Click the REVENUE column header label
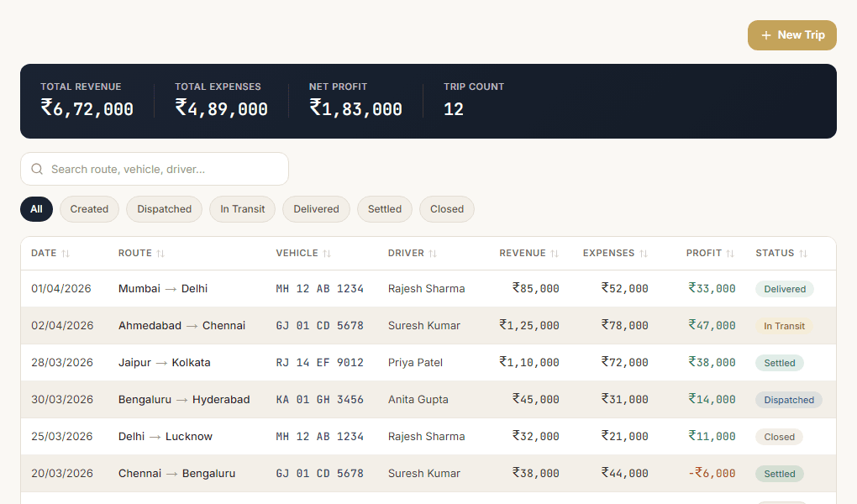 (523, 253)
